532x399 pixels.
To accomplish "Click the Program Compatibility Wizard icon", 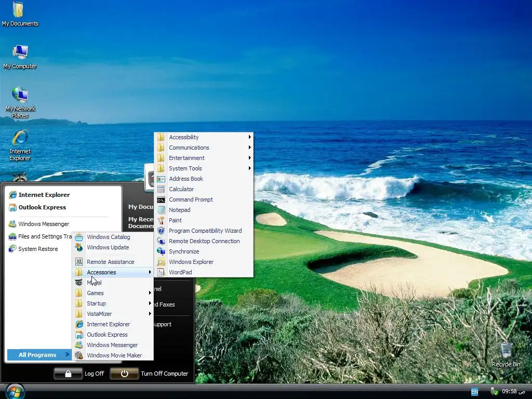I will click(161, 231).
